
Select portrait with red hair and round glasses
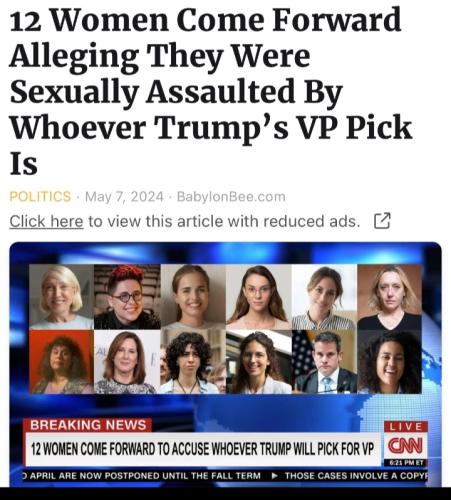(127, 297)
